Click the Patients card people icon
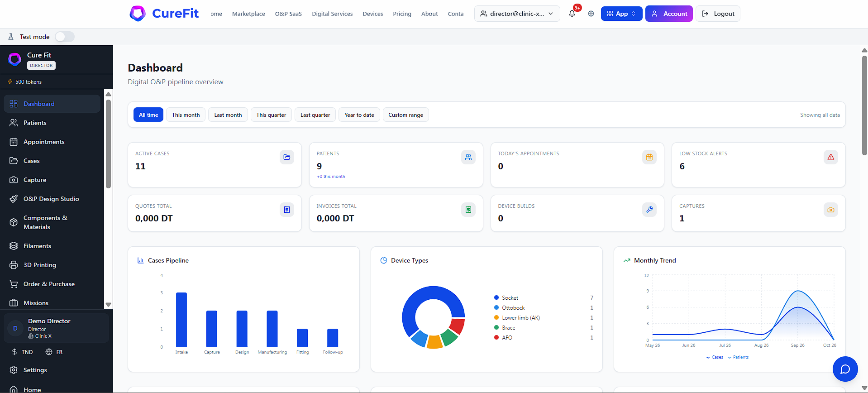 (x=468, y=157)
